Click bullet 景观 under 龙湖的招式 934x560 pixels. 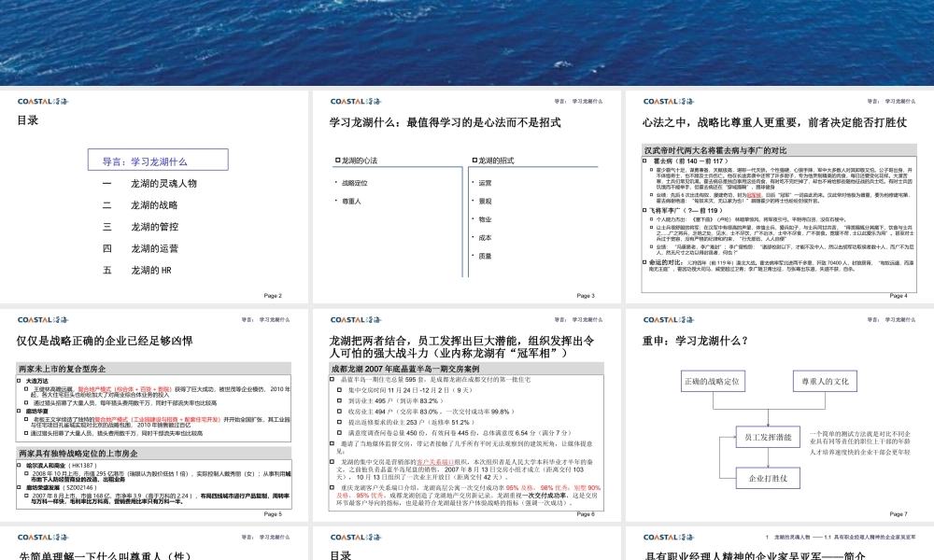[485, 202]
